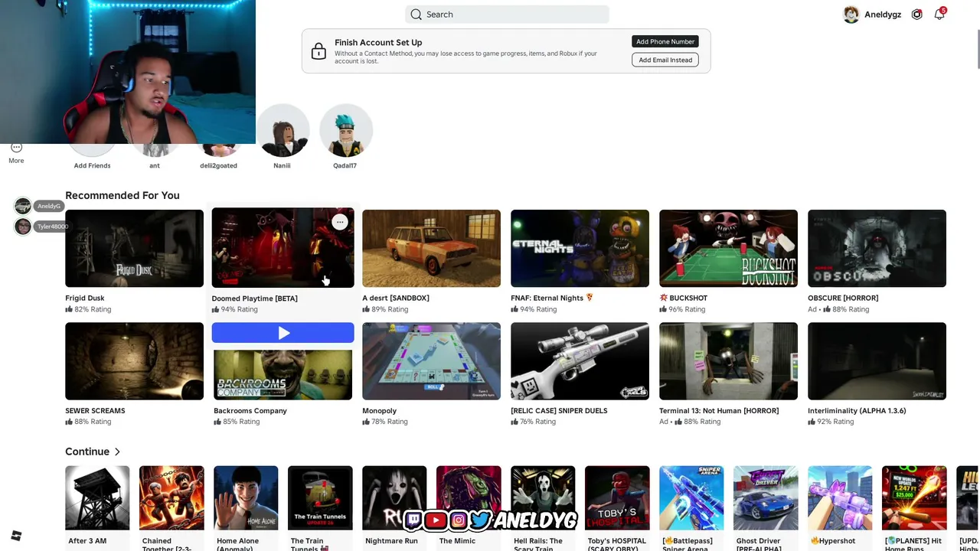Click Add Phone Number button
The image size is (980, 551).
[x=665, y=41]
